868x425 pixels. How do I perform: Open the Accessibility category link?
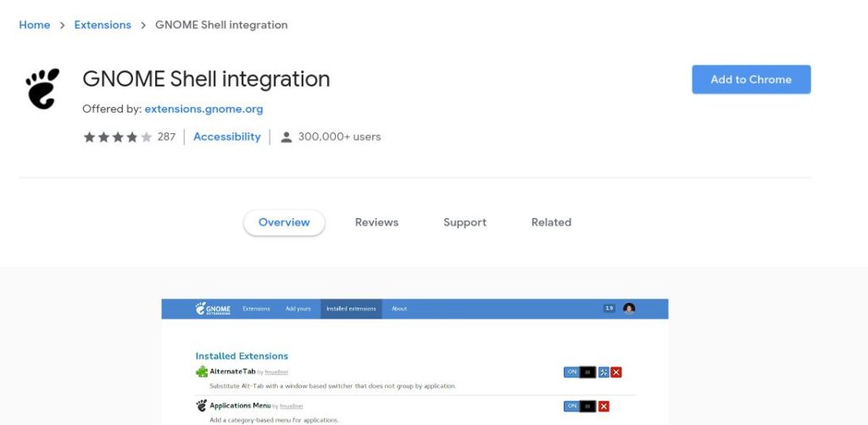click(227, 137)
